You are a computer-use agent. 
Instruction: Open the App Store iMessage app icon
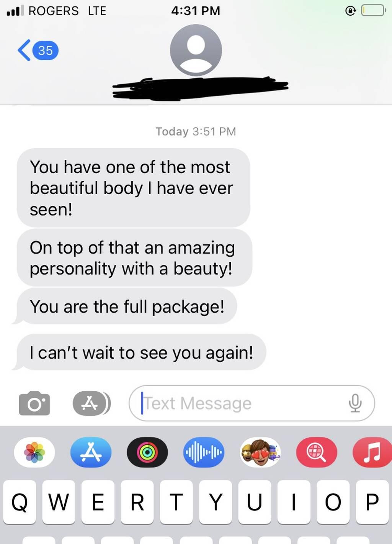coord(91,452)
